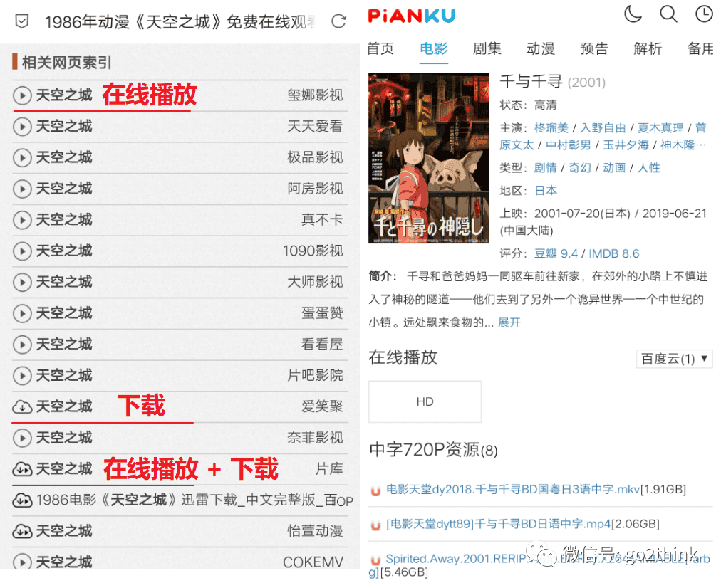Viewport: 721px width, 588px height.
Task: Click cloud icon on the 片库 row
Action: click(x=22, y=469)
